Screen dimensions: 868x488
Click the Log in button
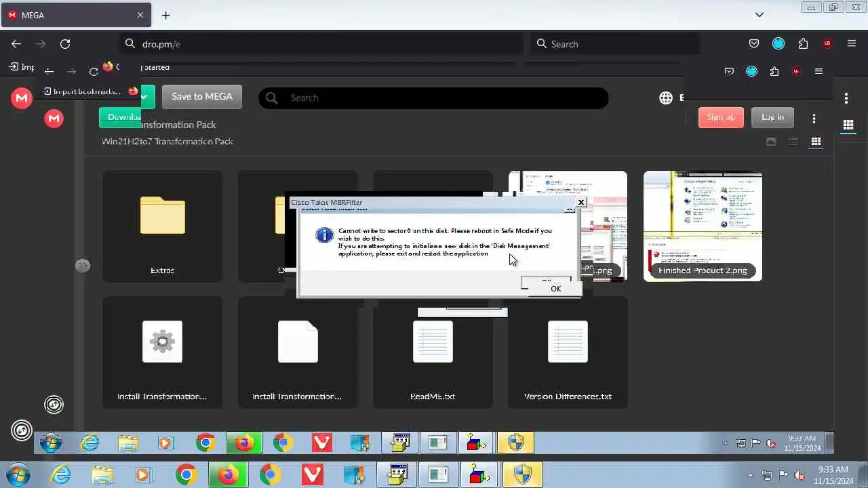[x=772, y=117]
